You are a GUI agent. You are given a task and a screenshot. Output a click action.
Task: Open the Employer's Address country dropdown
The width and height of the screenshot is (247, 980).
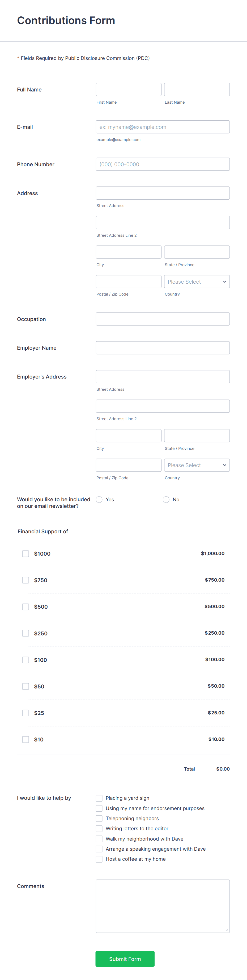click(197, 465)
